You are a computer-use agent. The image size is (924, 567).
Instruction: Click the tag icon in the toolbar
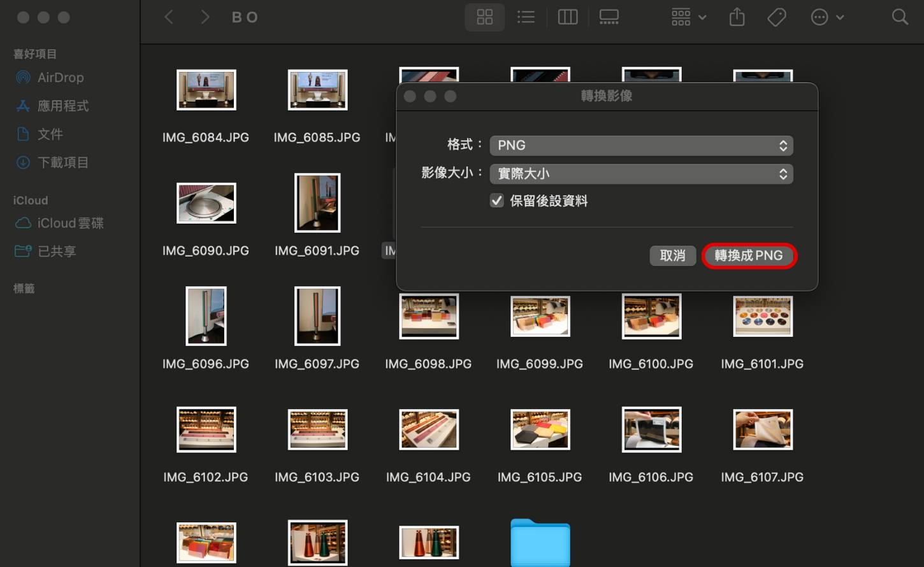pos(777,17)
